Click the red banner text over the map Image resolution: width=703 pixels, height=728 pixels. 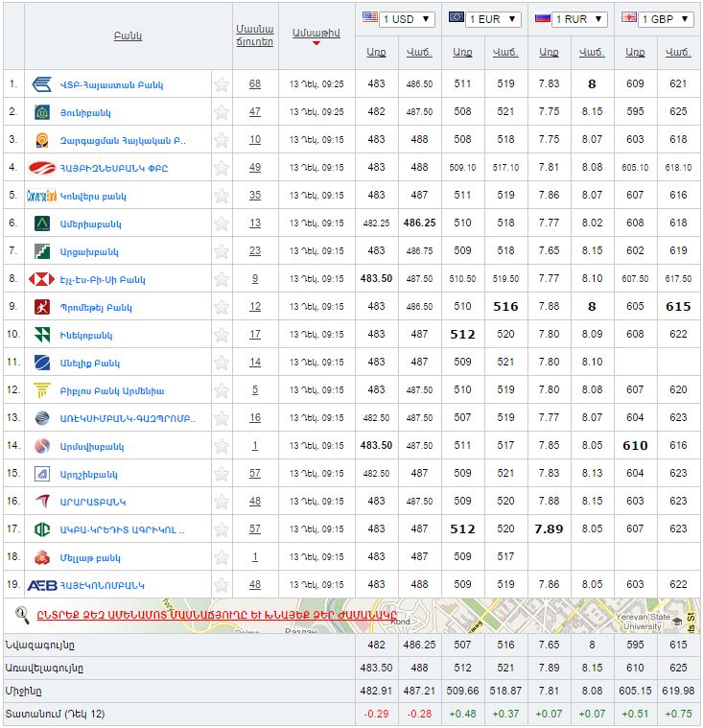(x=217, y=615)
